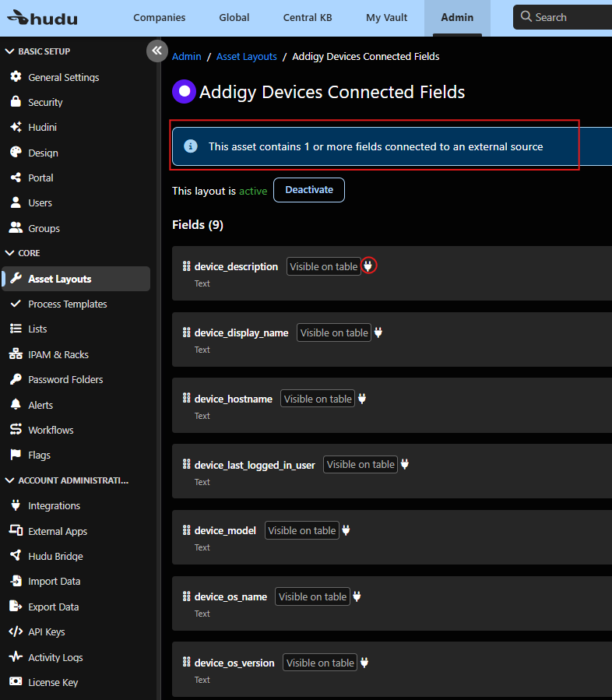
Task: Click the connected-source icon beside device_os_version
Action: [x=364, y=662]
